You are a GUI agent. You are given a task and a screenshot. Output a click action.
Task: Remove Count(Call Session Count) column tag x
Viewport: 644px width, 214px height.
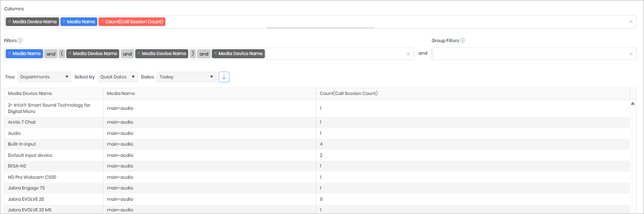coord(102,22)
